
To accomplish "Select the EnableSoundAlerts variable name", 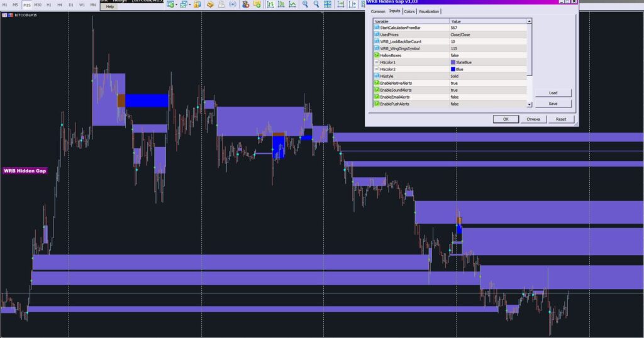I will (396, 90).
